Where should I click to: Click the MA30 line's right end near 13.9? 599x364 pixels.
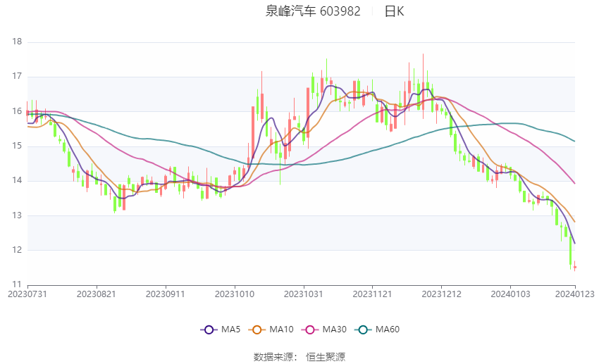[x=574, y=183]
